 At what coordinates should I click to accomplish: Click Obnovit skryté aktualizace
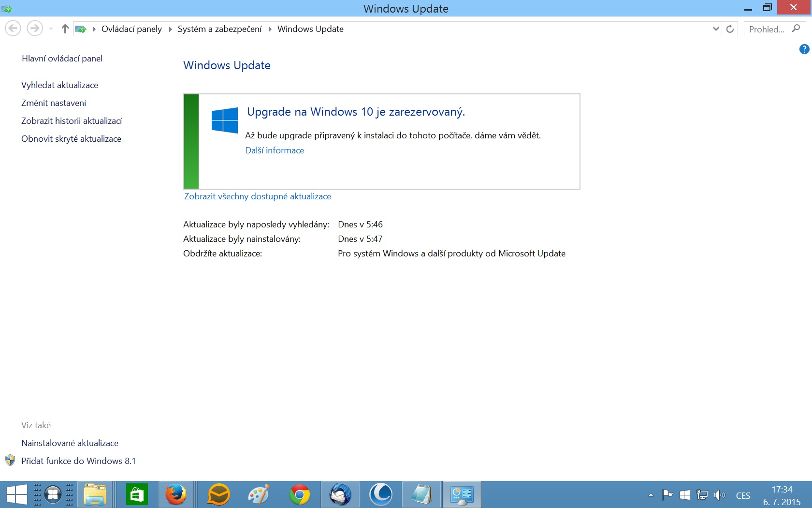coord(71,139)
